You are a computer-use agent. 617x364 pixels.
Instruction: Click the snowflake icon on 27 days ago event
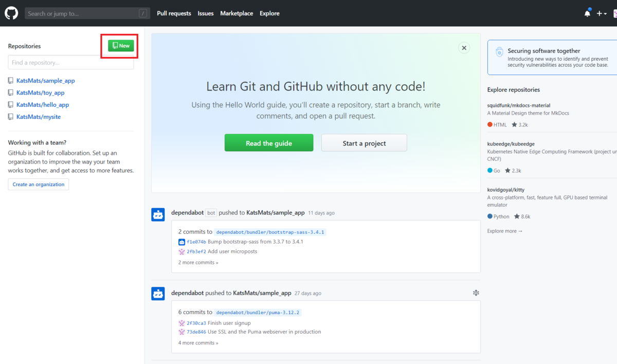476,293
